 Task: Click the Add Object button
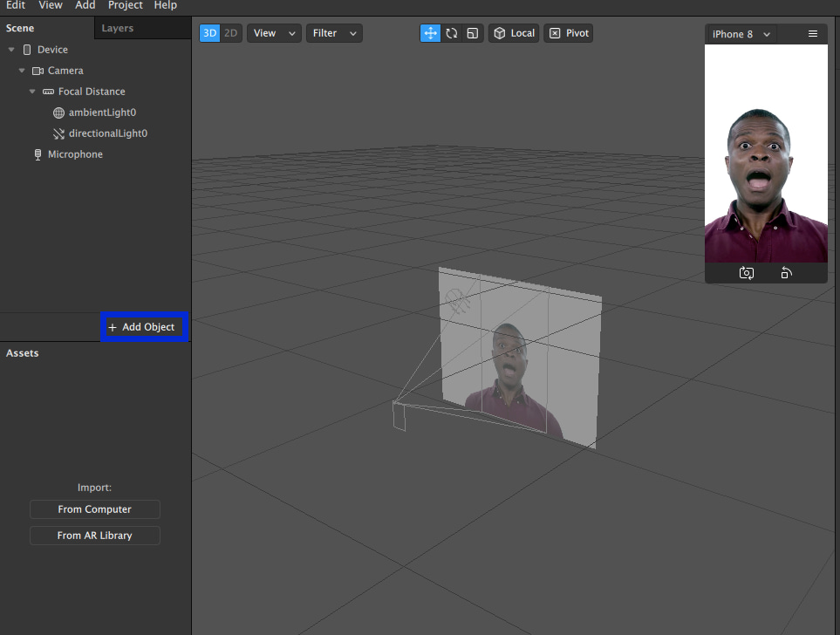pyautogui.click(x=143, y=327)
